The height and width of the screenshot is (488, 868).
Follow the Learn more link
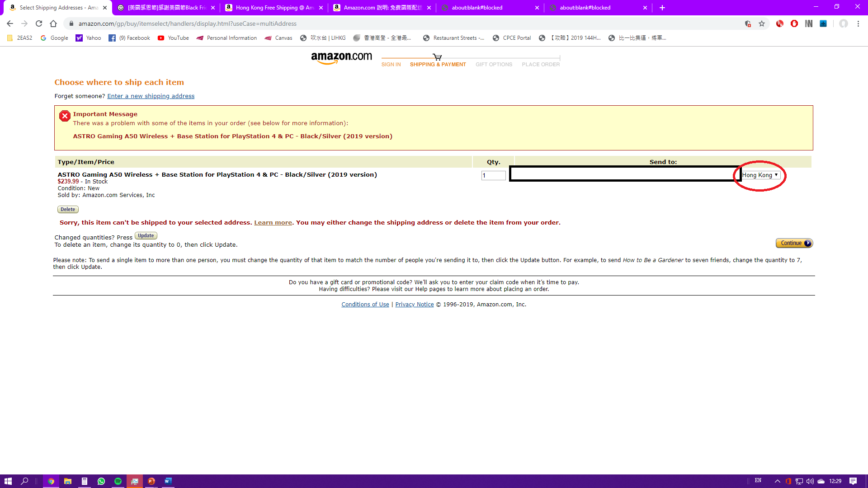coord(273,223)
